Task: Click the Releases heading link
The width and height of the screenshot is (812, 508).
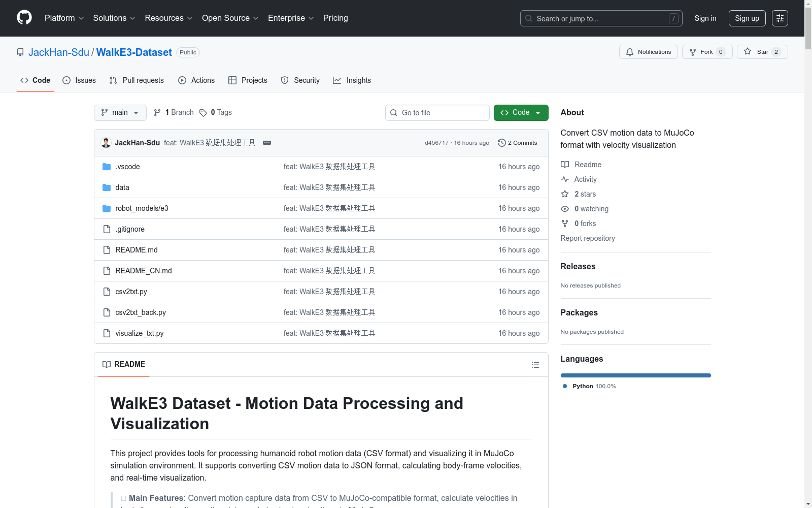Action: point(578,266)
